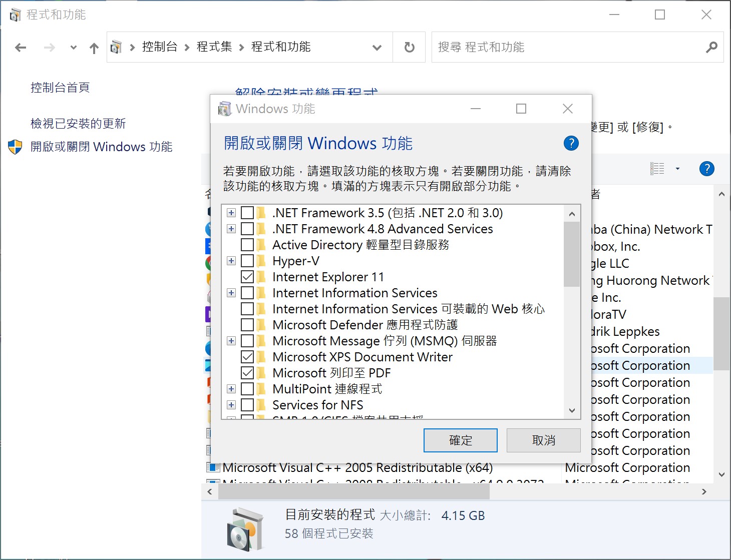The height and width of the screenshot is (560, 731).
Task: Check Services for NFS checkbox
Action: pos(247,405)
